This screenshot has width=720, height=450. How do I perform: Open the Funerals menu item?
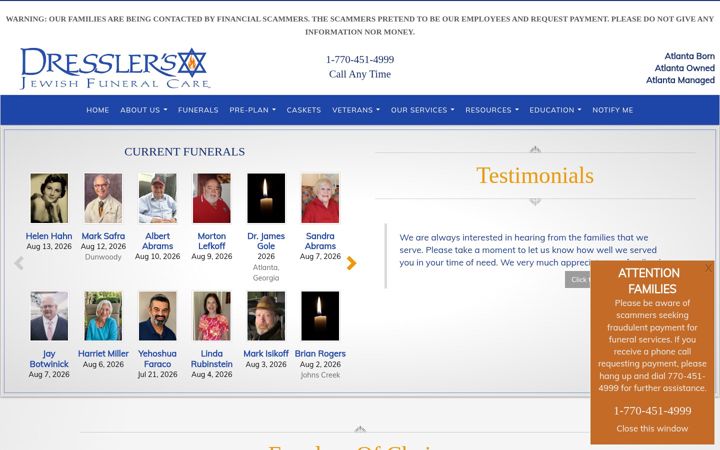[198, 110]
